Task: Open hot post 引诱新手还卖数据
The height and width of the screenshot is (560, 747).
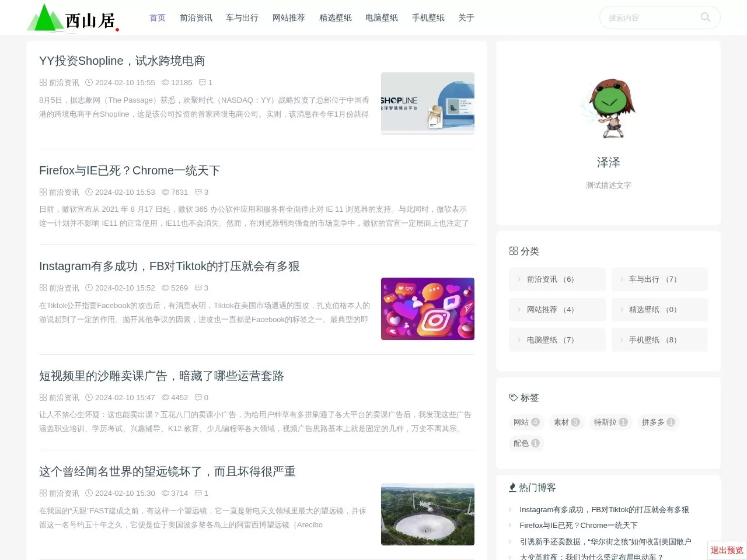Action: 605,541
